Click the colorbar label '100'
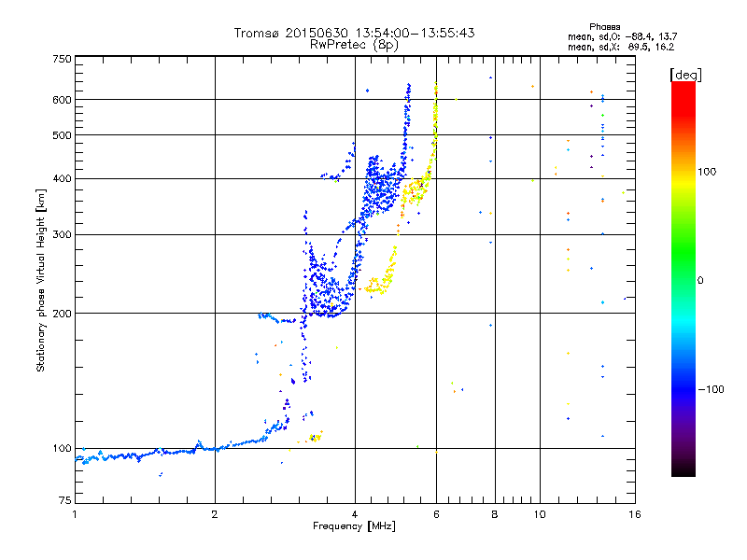Screen dimensions: 747x560 [707, 172]
